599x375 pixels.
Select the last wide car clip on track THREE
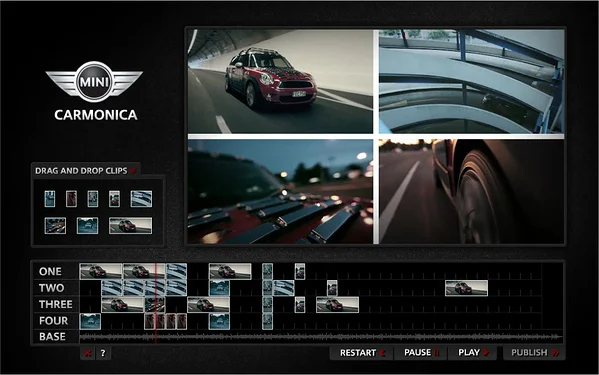tap(337, 305)
